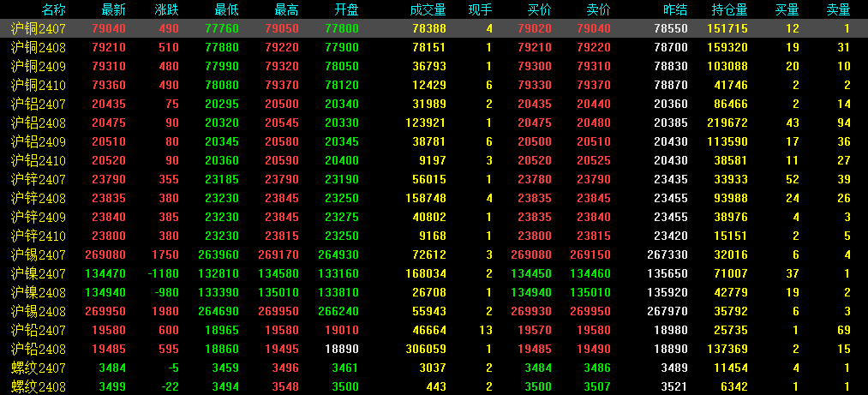
Task: Click latest price 269950 of 沪锡2408
Action: (x=105, y=312)
